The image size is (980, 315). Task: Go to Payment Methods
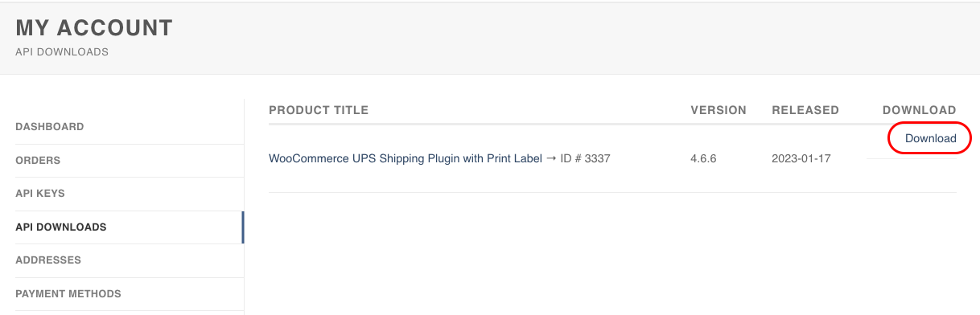(68, 294)
